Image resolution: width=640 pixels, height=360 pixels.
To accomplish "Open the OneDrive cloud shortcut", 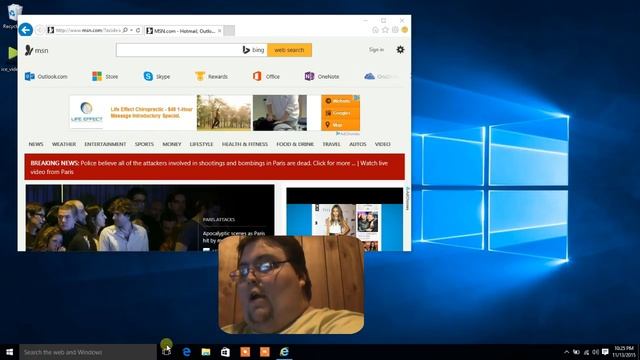I will click(381, 76).
